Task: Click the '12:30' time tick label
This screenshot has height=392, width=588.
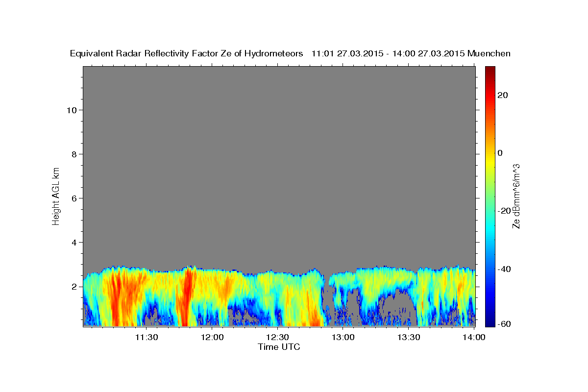Action: click(x=277, y=337)
